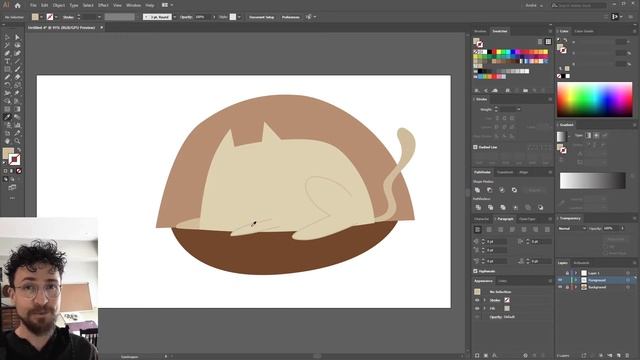640x360 pixels.
Task: Select the Line Segment tool
Action: pos(17,61)
